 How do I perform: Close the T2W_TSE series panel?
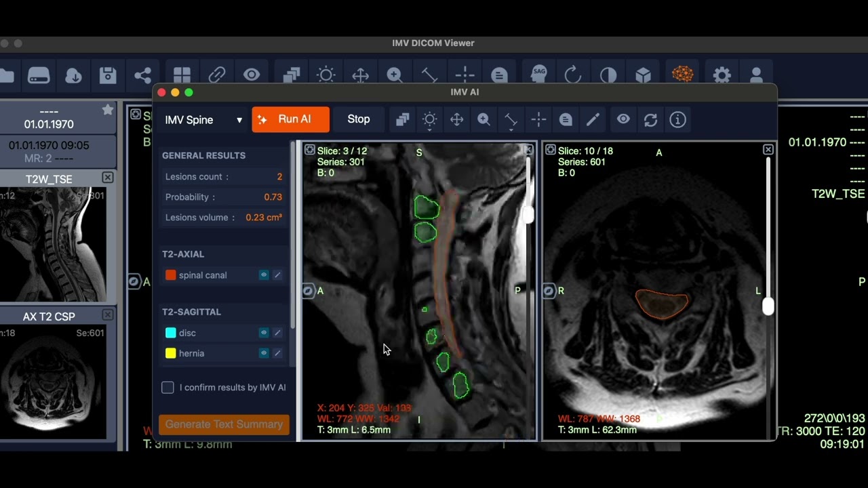(108, 178)
